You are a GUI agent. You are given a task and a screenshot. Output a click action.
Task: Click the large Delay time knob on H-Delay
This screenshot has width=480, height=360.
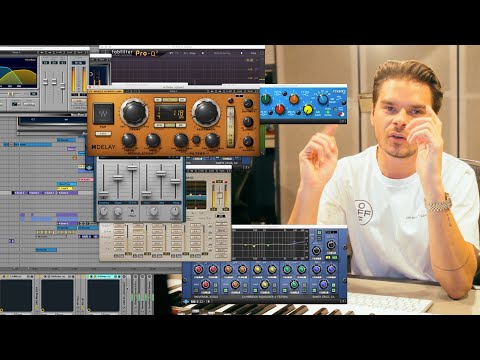coord(134,112)
